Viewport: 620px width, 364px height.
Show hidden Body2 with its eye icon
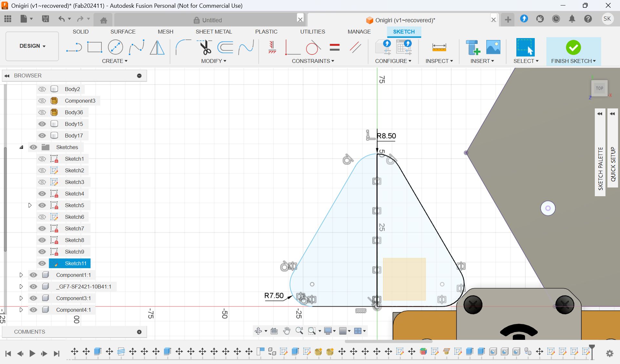point(42,89)
